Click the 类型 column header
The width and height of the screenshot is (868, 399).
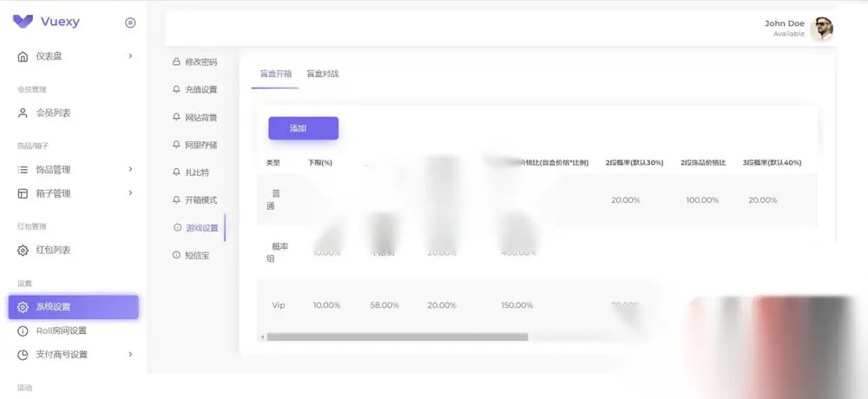pyautogui.click(x=273, y=163)
